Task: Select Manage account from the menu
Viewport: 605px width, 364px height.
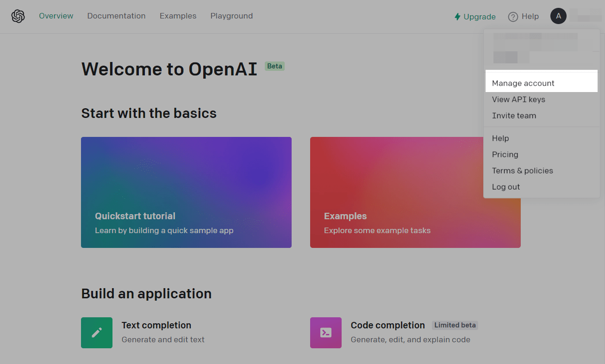Action: click(x=523, y=83)
